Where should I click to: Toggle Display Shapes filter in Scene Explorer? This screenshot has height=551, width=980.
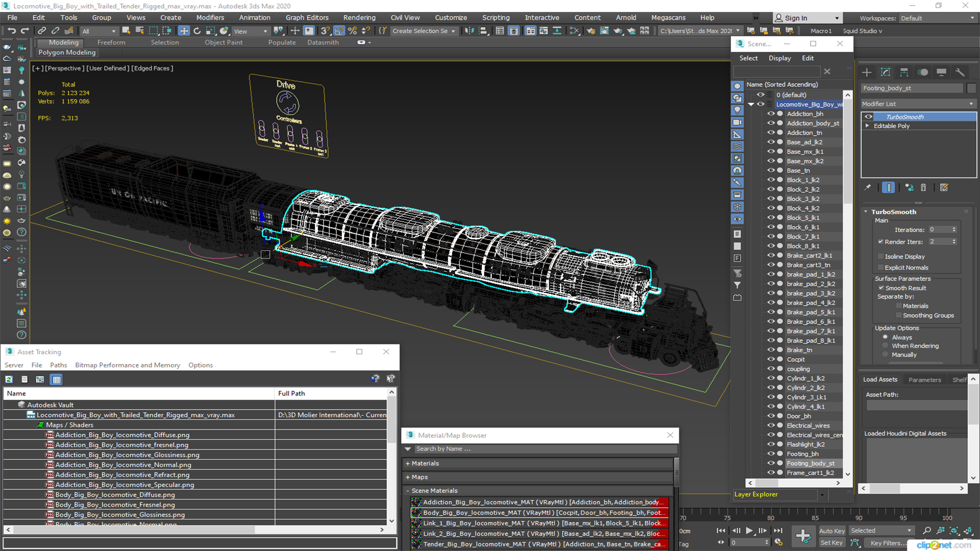point(737,98)
